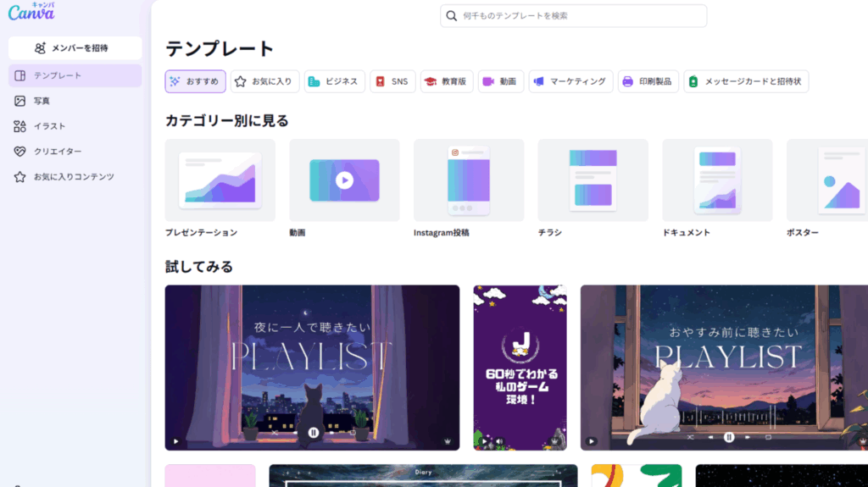Click the graduation cap icon for 教育版
This screenshot has width=868, height=487.
pyautogui.click(x=431, y=82)
